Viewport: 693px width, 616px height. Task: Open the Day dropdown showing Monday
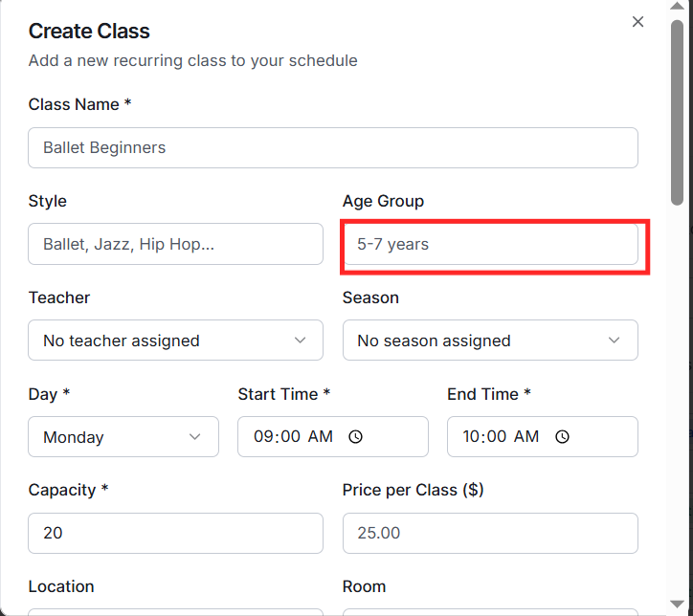coord(123,437)
